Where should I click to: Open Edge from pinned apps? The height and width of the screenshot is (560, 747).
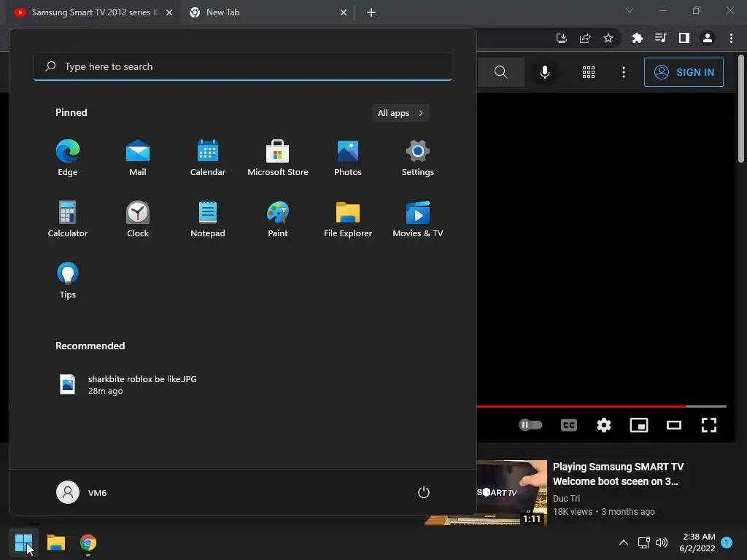(68, 158)
